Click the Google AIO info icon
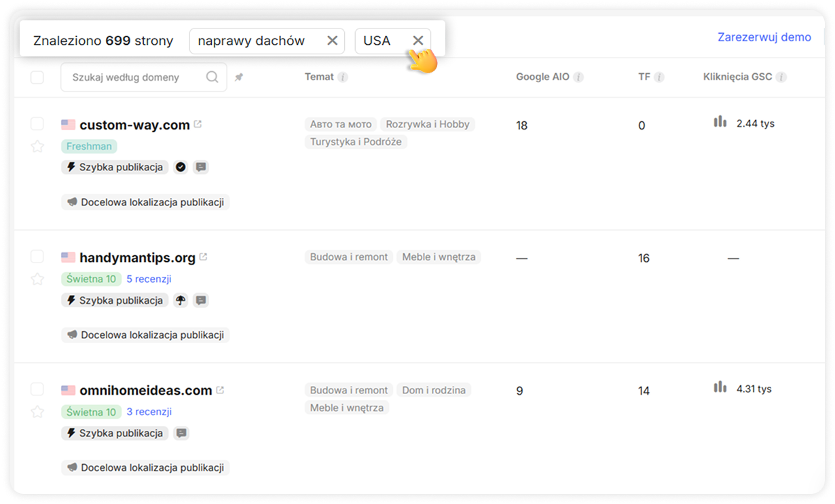 pos(578,77)
